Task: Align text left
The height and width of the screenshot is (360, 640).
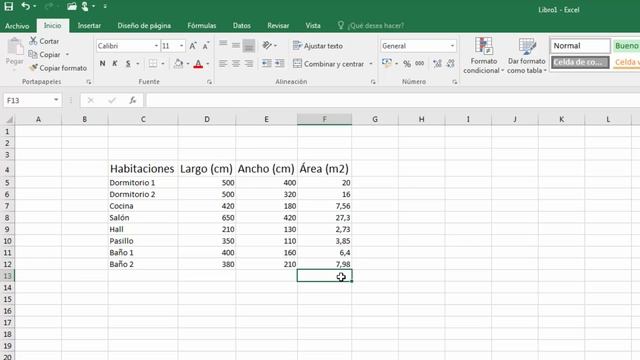Action: [223, 63]
